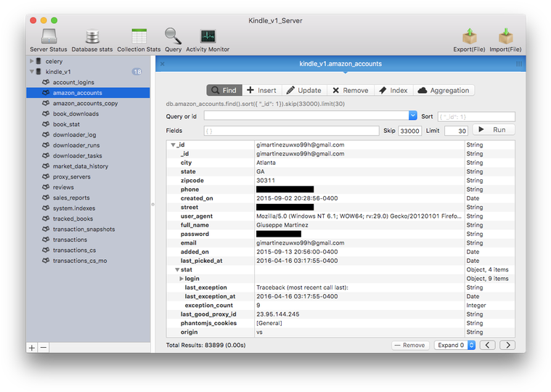Select the amazon_accounts collection
Image resolution: width=551 pixels, height=392 pixels.
[x=88, y=93]
